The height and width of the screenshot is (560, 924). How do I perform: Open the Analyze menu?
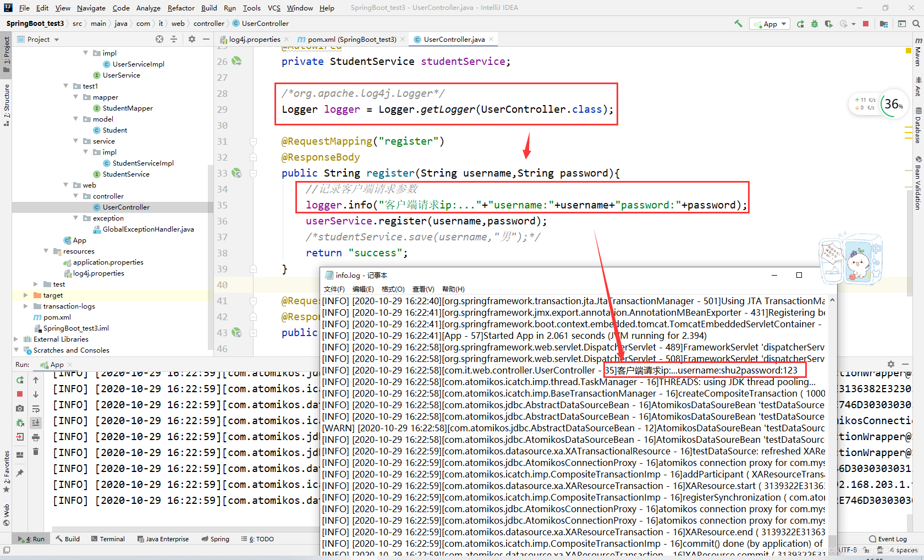[x=148, y=8]
